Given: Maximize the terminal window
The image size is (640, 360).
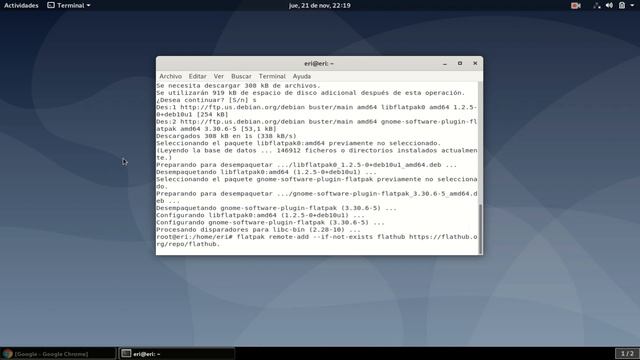Looking at the screenshot, I should pyautogui.click(x=460, y=63).
